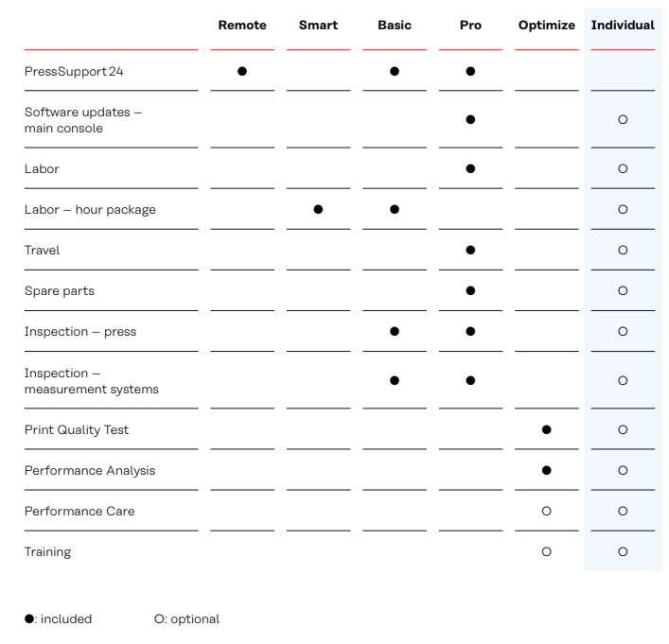Select the Optimize column header

pos(547,26)
